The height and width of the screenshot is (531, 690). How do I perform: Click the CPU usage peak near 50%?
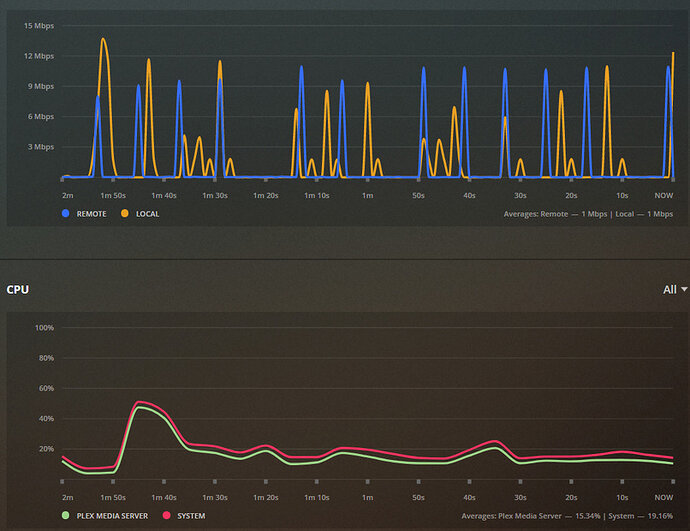(x=138, y=402)
